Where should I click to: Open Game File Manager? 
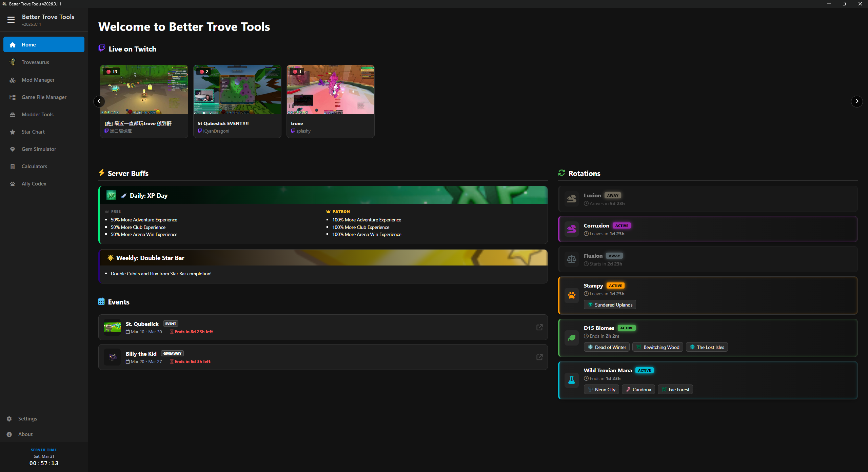[x=44, y=97]
